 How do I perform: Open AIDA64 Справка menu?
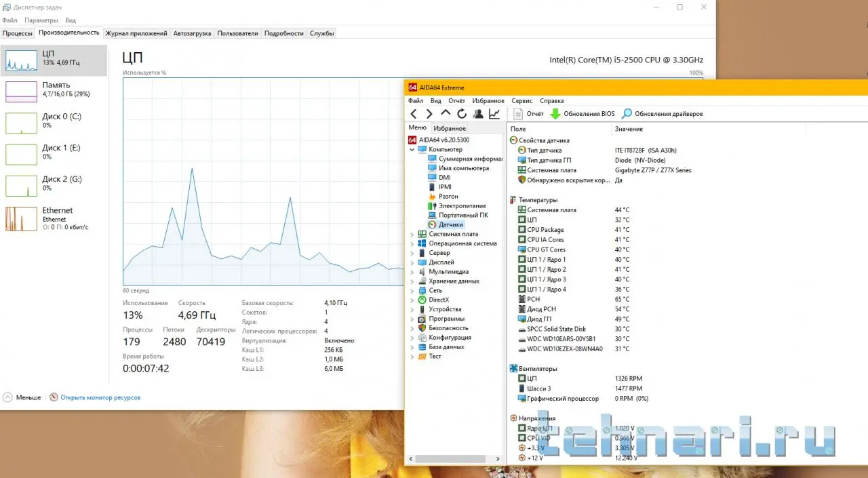[x=552, y=101]
